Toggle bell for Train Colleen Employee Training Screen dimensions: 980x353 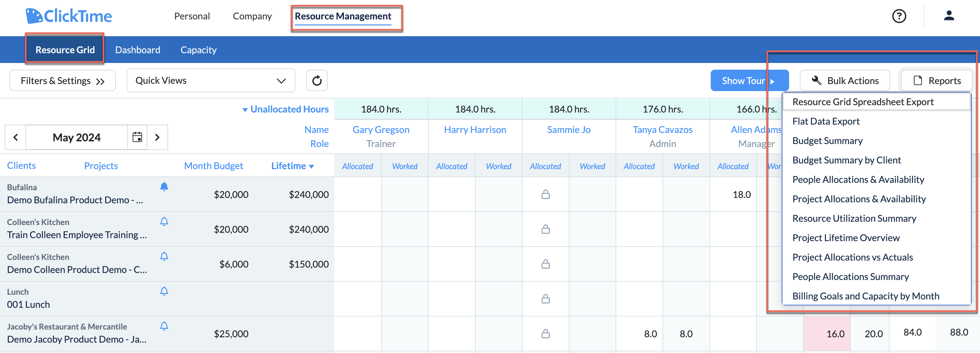[x=164, y=221]
